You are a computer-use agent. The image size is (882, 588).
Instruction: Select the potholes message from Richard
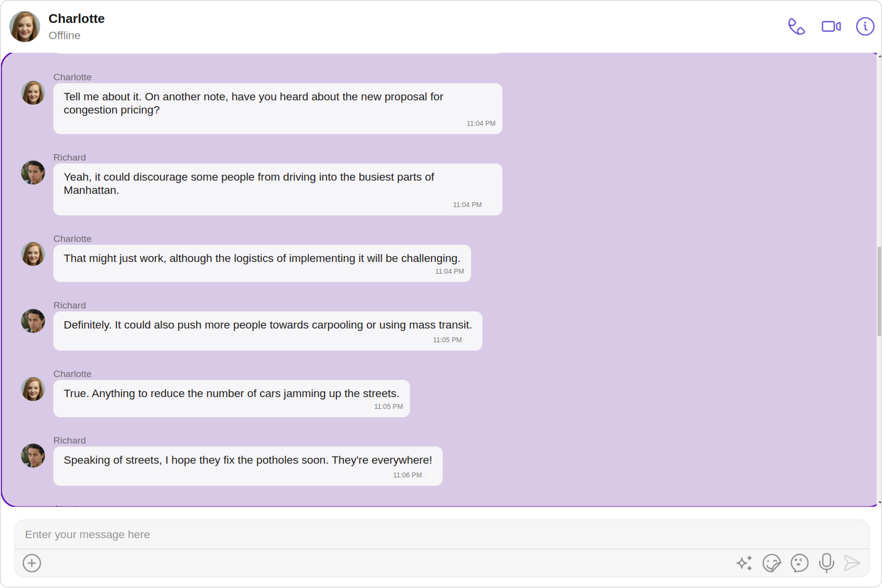pyautogui.click(x=248, y=466)
